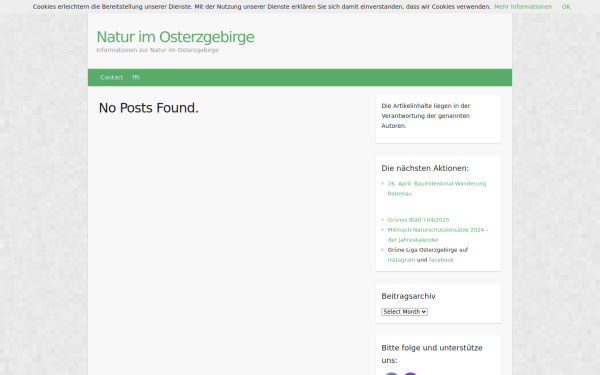The image size is (600, 375).
Task: Expand the Select Month archive dropdown
Action: 404,312
